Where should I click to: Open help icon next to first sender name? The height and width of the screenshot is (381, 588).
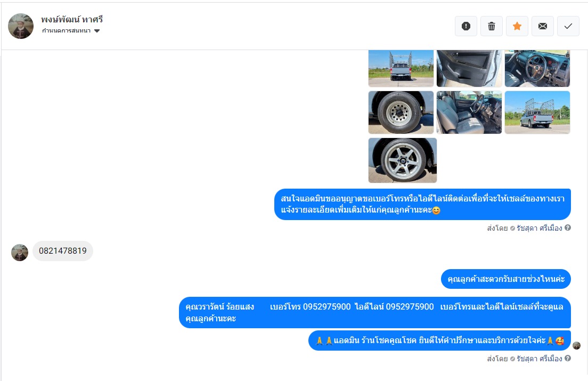(568, 228)
